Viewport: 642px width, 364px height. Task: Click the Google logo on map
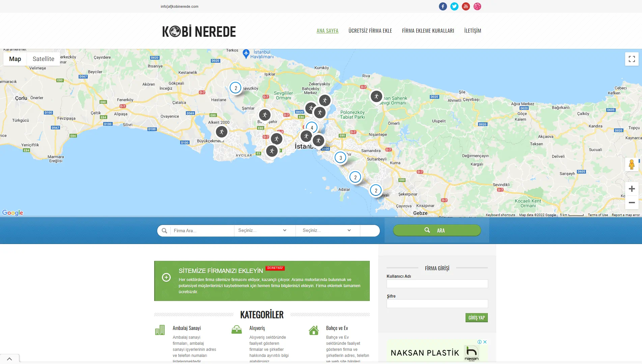click(x=12, y=213)
